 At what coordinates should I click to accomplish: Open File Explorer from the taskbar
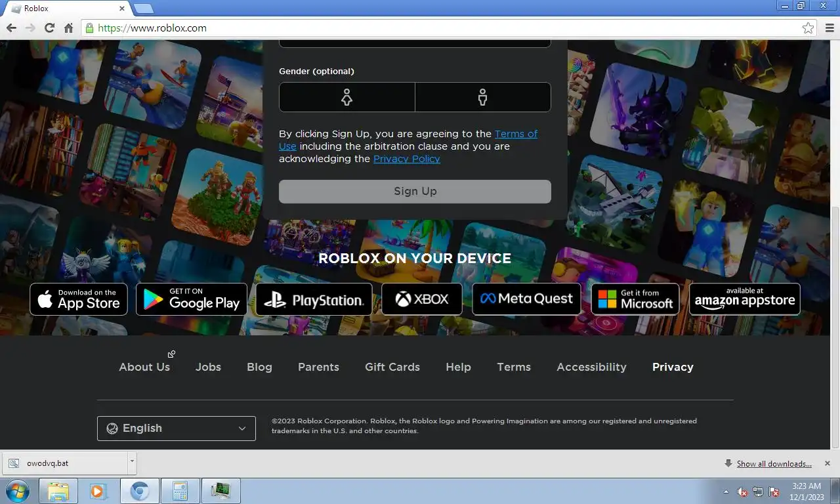[x=58, y=491]
